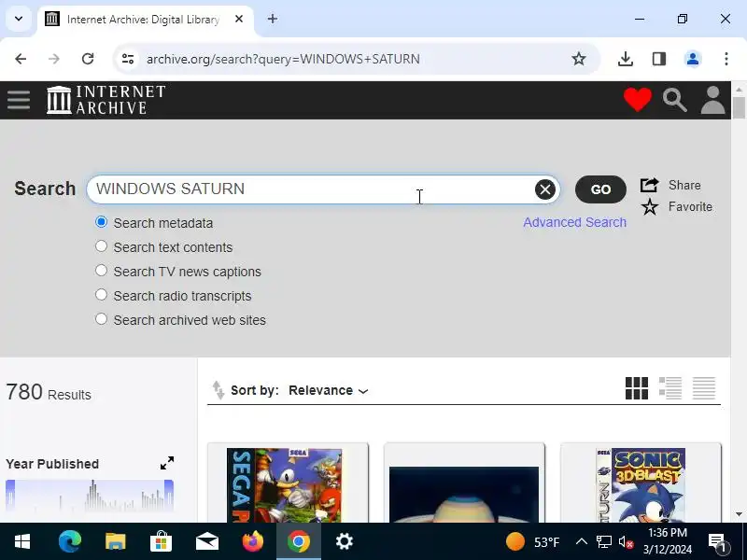Click the Chrome address bar URL

click(283, 59)
